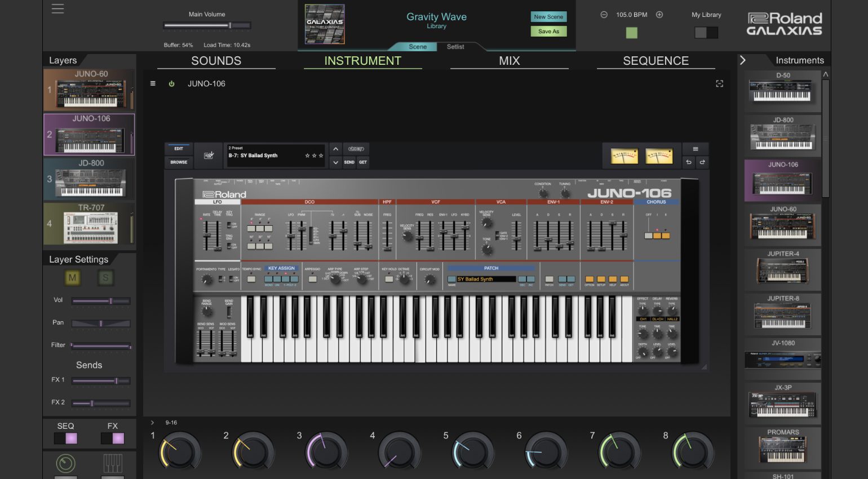Open the hamburger main menu
Image resolution: width=868 pixels, height=479 pixels.
[57, 9]
